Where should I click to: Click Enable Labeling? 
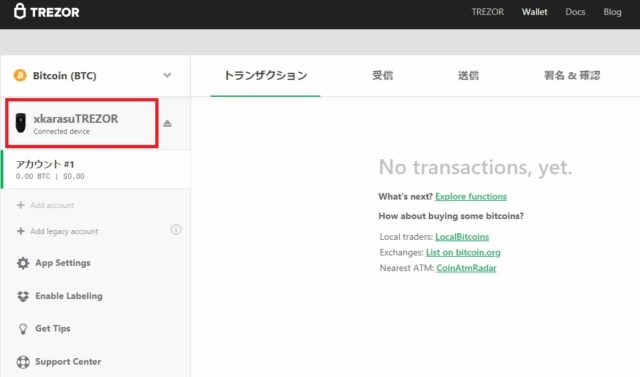[x=69, y=296]
